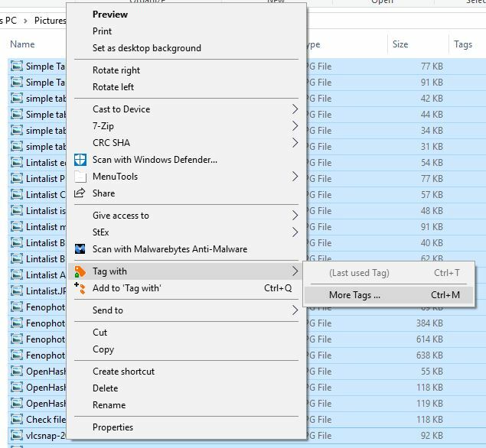Click the image icon of the Lintalist is file
The image size is (486, 448).
[16, 210]
